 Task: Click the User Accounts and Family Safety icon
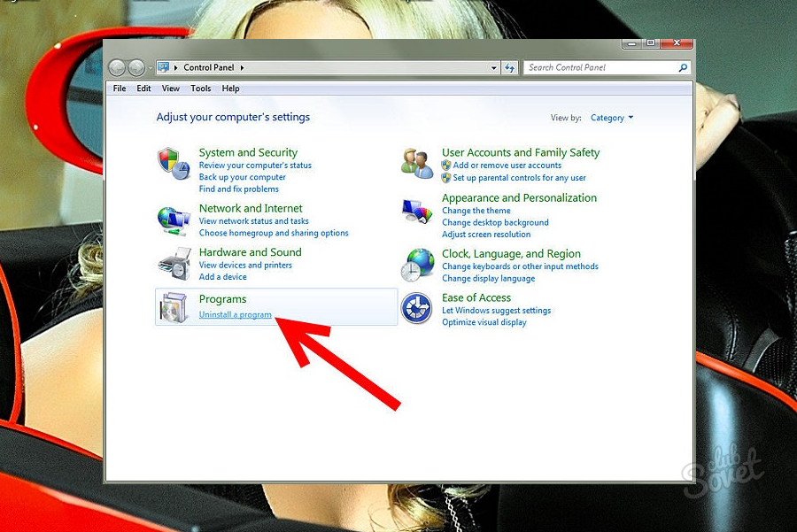click(x=416, y=164)
